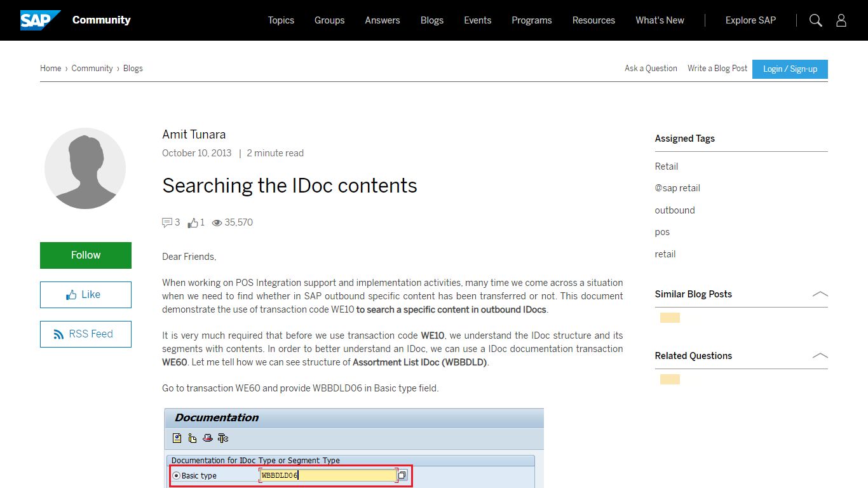
Task: Open the Resources menu
Action: [593, 20]
